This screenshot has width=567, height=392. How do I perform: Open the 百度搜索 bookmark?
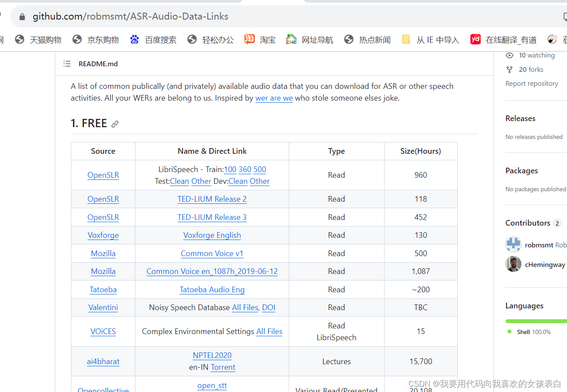153,40
